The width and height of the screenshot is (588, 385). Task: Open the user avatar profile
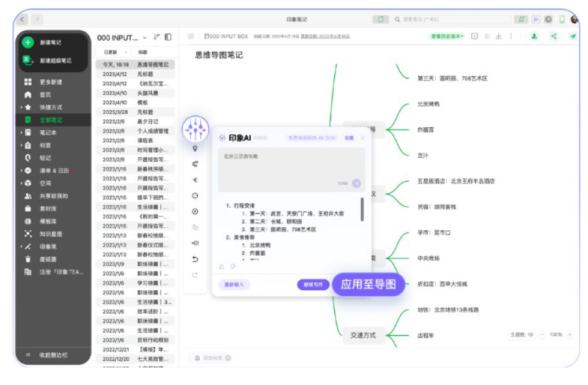click(x=574, y=19)
